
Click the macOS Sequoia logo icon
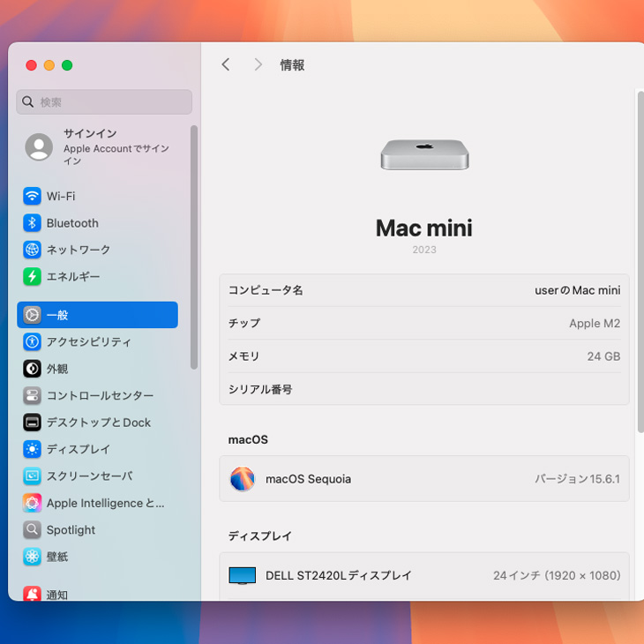[243, 479]
